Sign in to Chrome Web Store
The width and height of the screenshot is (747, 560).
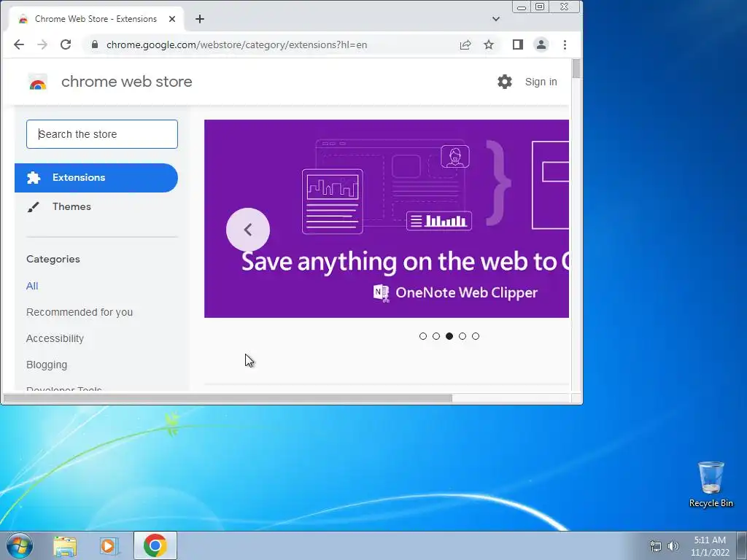[x=541, y=82]
